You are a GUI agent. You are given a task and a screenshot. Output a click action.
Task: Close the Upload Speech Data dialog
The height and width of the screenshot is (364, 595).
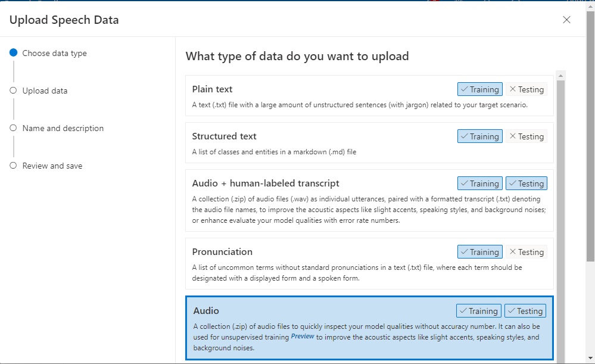[x=566, y=20]
